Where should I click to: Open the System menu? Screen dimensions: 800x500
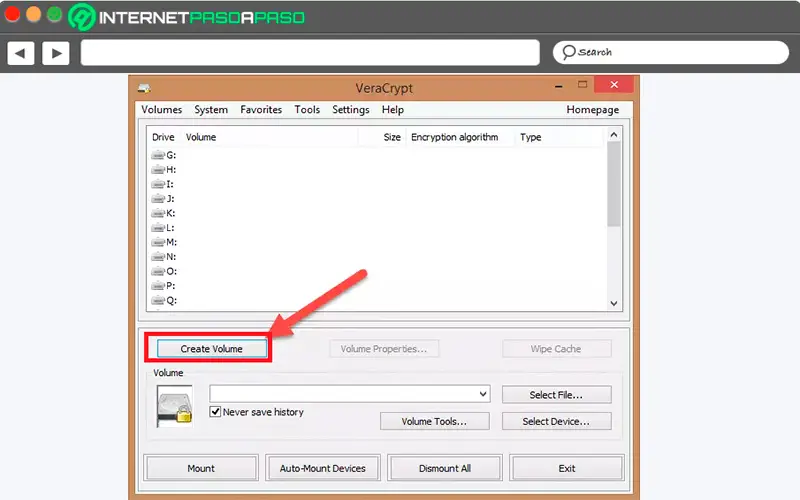(211, 110)
